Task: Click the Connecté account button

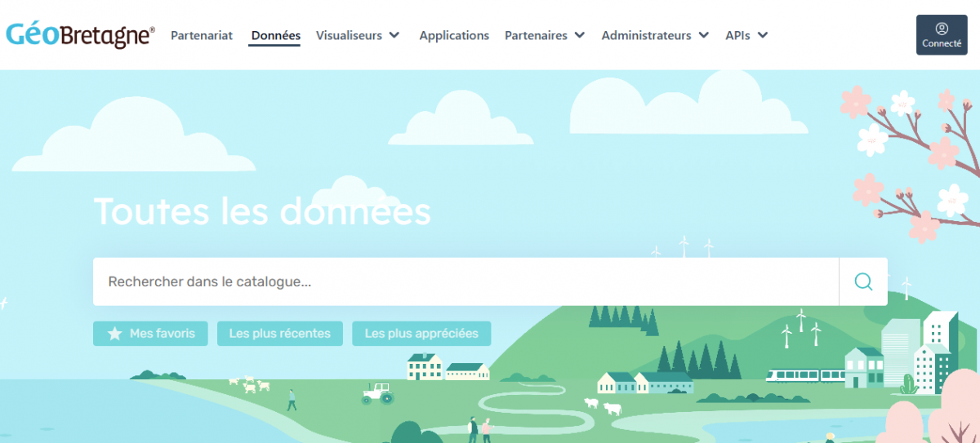Action: point(942,35)
